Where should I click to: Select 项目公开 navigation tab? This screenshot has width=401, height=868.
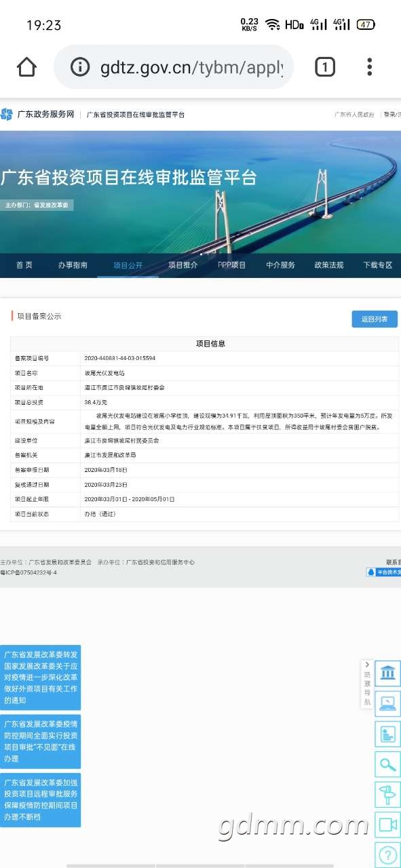click(x=128, y=265)
